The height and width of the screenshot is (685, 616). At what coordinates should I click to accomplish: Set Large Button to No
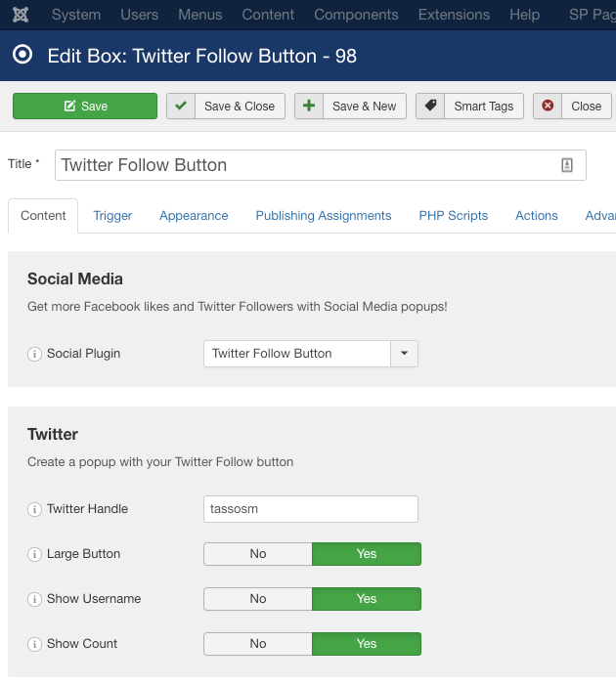tap(258, 554)
